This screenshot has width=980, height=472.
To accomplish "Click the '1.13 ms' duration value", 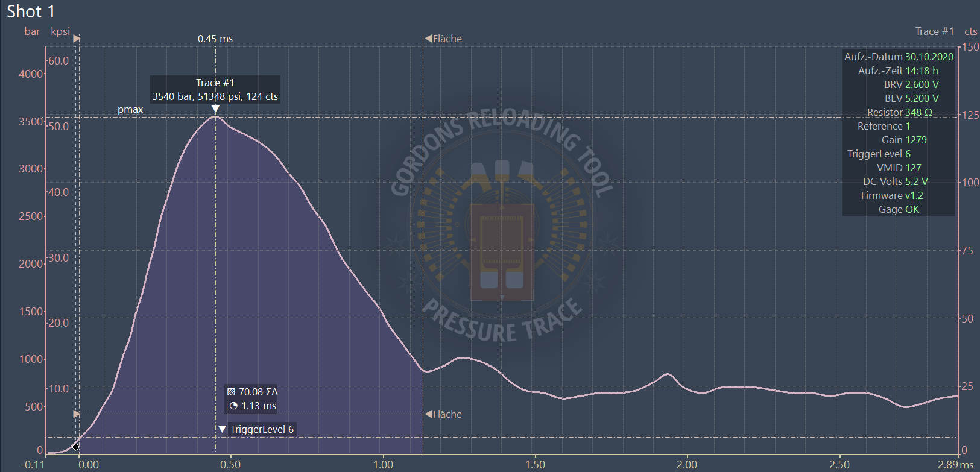I will (x=259, y=406).
